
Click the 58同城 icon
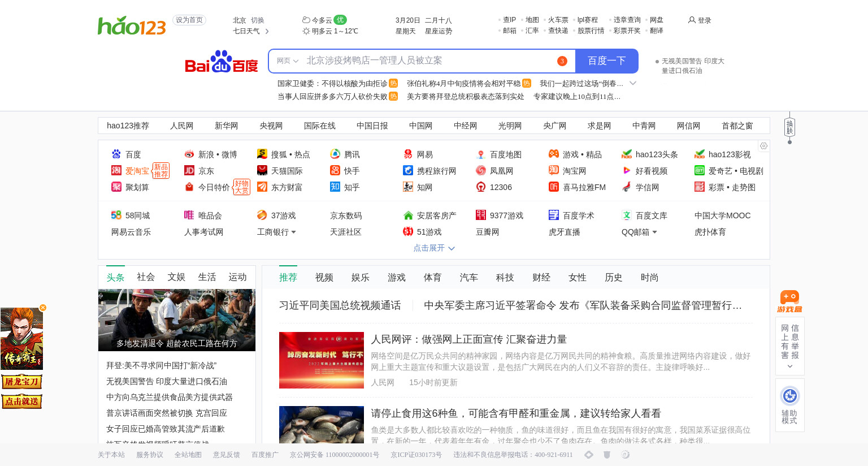(116, 215)
